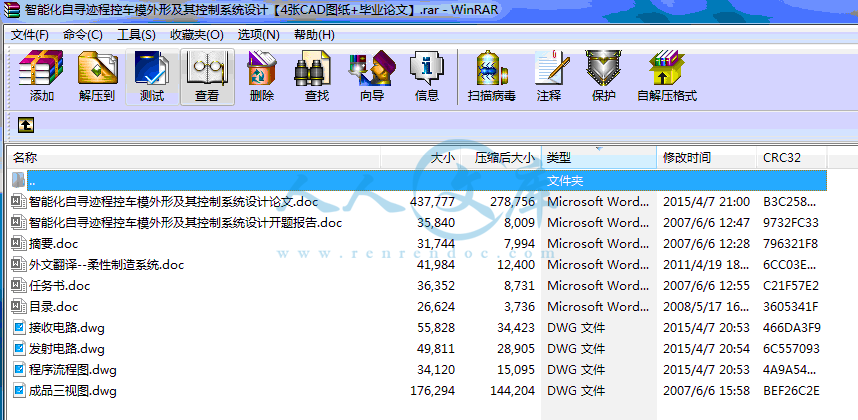Click packed size value 278,756
Image resolution: width=858 pixels, height=420 pixels.
513,202
